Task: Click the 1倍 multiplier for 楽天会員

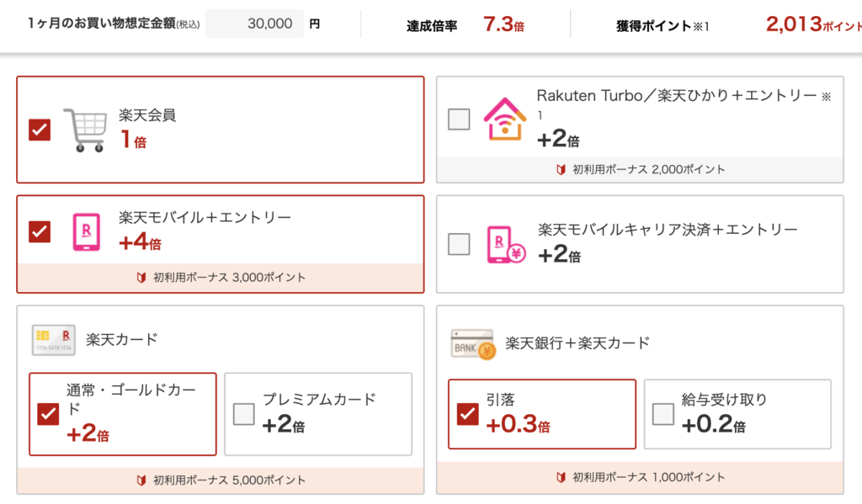Action: coord(134,140)
